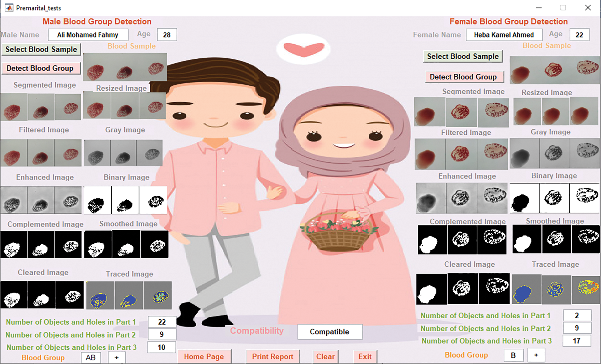Click the male Blood Group field showing AB
The height and width of the screenshot is (364, 601).
[91, 357]
